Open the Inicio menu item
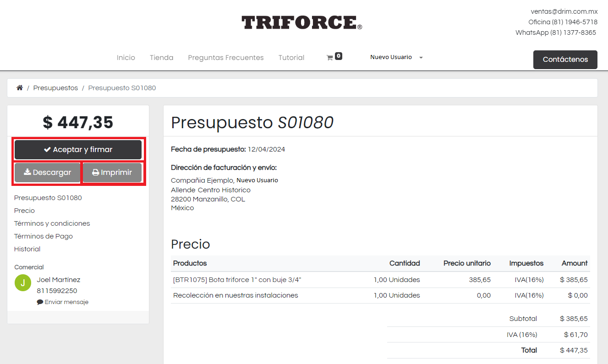Screen dimensions: 608x364 126,58
